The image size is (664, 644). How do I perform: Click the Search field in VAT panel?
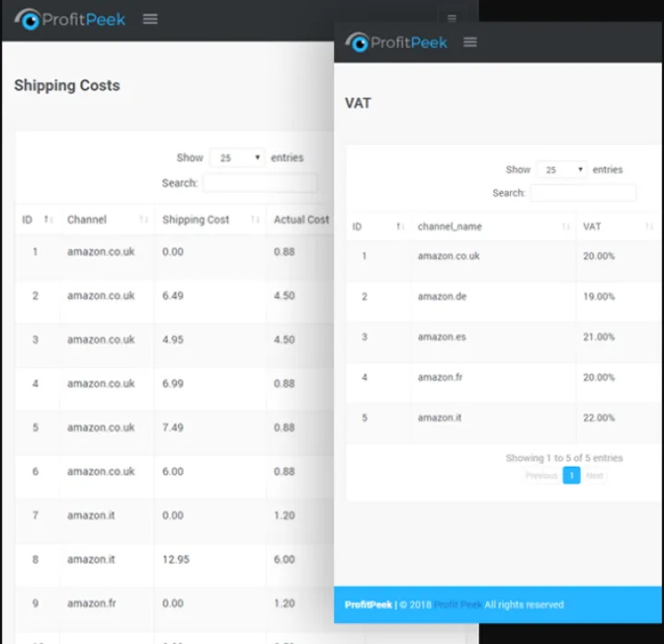click(583, 193)
